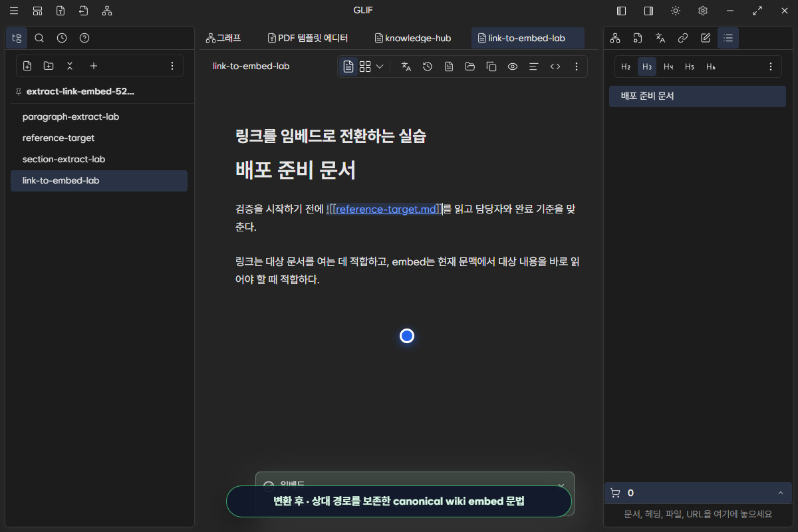Screen dimensions: 798x532
Task: Jump to 배포 준비 문서 in the outline
Action: [x=698, y=96]
